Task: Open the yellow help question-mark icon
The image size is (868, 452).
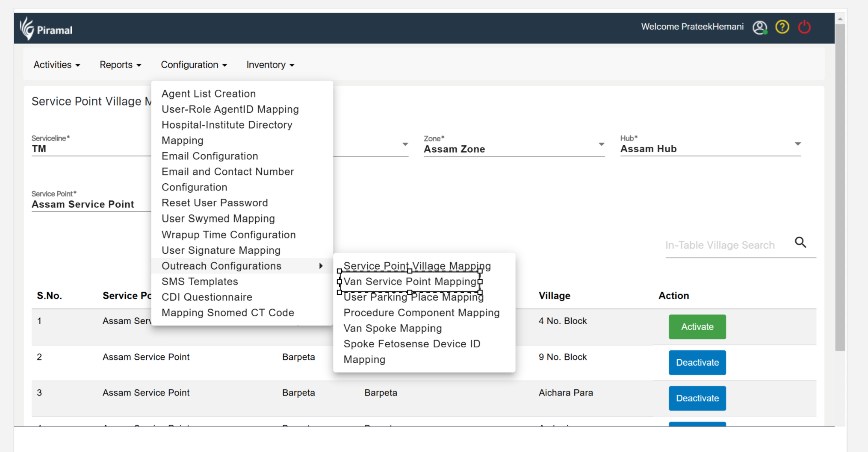Action: 782,27
